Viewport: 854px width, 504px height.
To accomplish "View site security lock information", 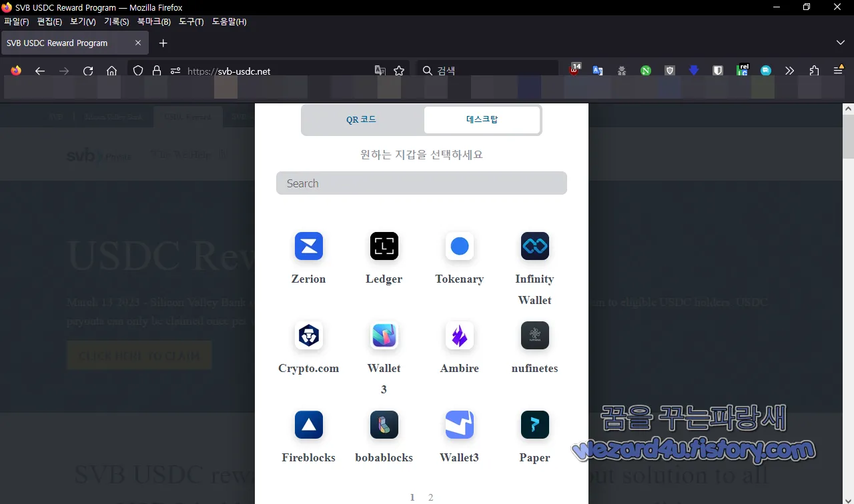I will pos(157,71).
